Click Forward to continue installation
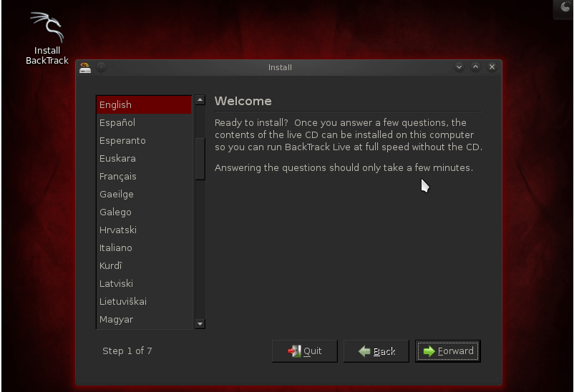 pyautogui.click(x=448, y=351)
